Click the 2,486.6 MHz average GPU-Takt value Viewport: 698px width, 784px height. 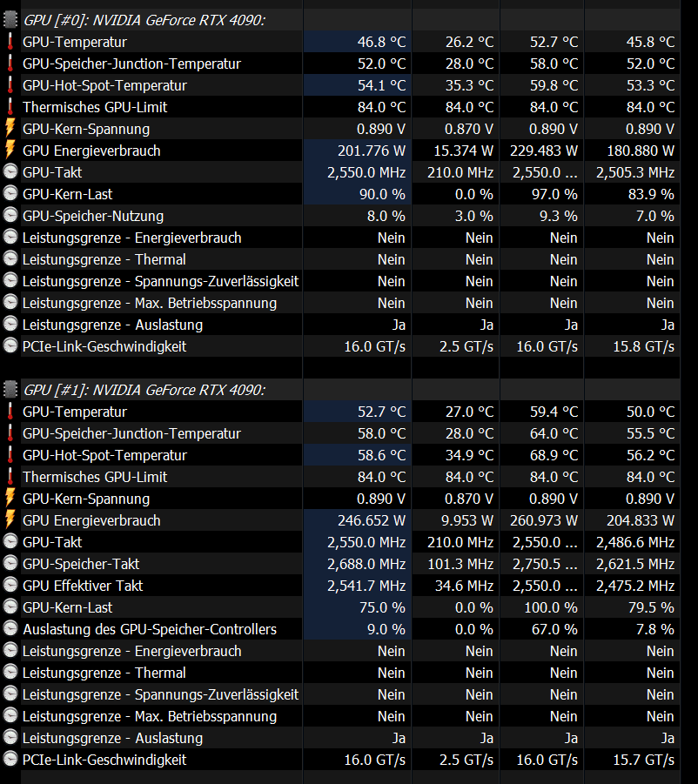pyautogui.click(x=635, y=542)
